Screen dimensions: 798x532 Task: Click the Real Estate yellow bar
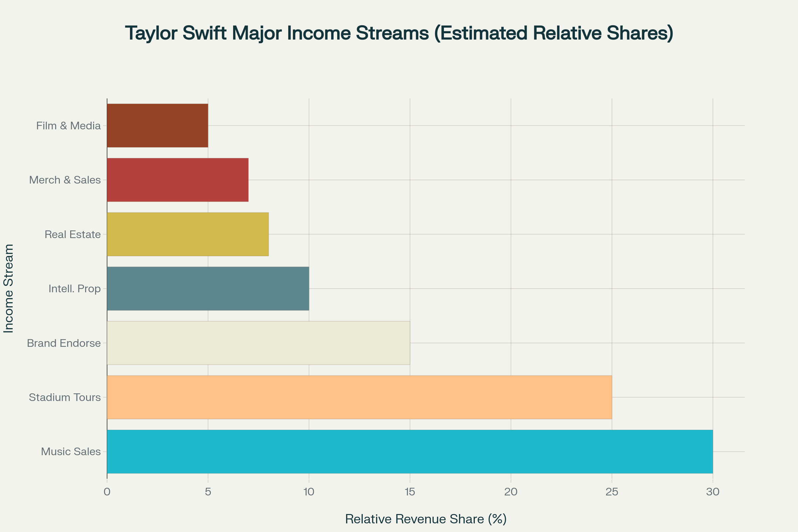[188, 234]
